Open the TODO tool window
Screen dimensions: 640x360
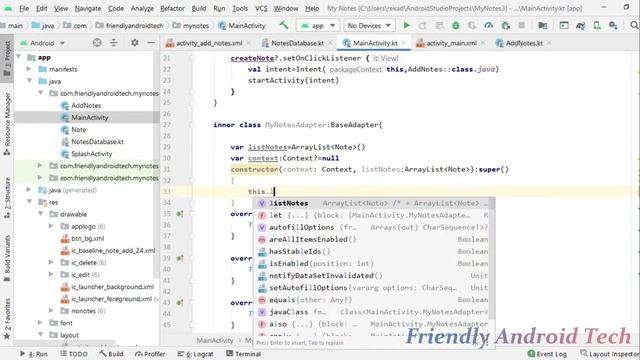(74, 354)
